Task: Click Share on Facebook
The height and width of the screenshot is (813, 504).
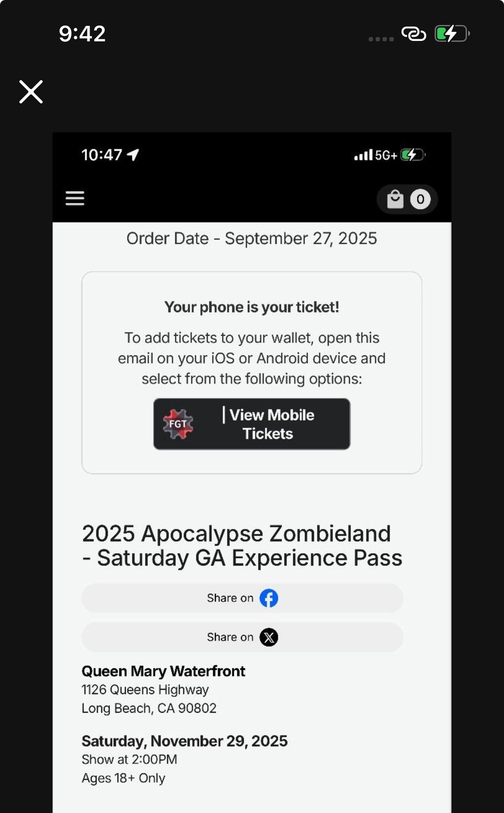Action: click(242, 598)
